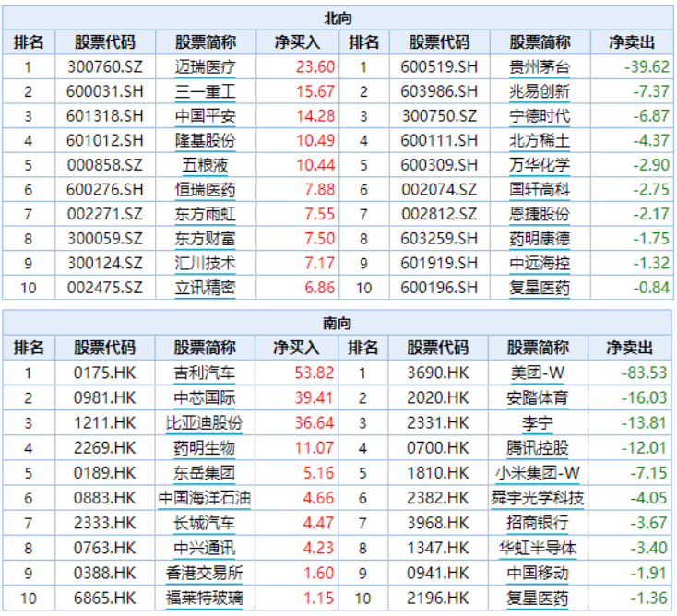The height and width of the screenshot is (616, 677).
Task: Open the 北方稀土 stock link
Action: (540, 141)
